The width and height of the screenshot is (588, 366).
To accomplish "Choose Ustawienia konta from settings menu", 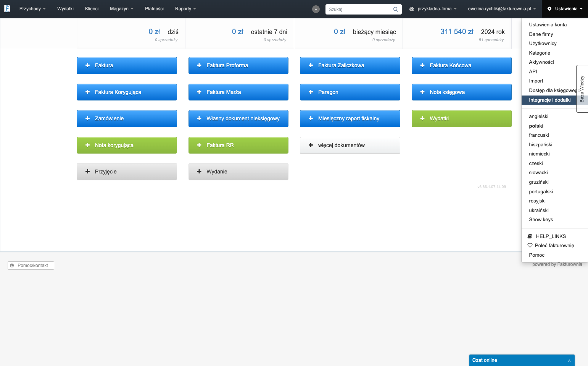I will point(548,25).
